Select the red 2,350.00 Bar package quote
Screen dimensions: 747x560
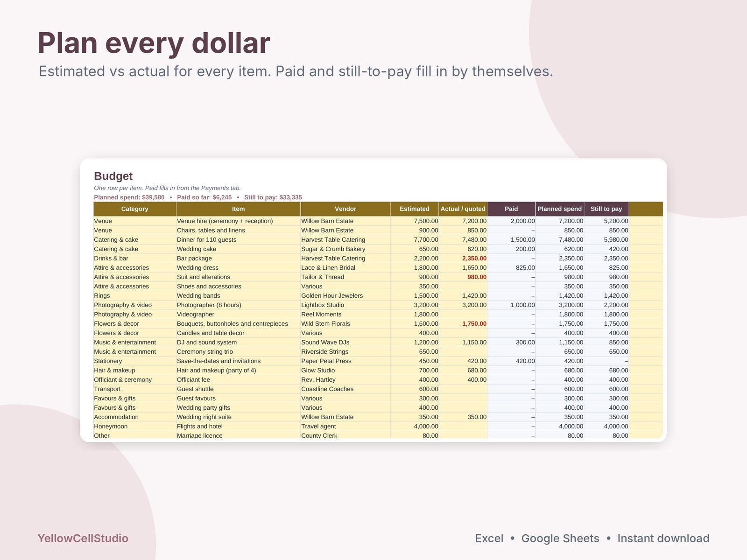pyautogui.click(x=463, y=259)
